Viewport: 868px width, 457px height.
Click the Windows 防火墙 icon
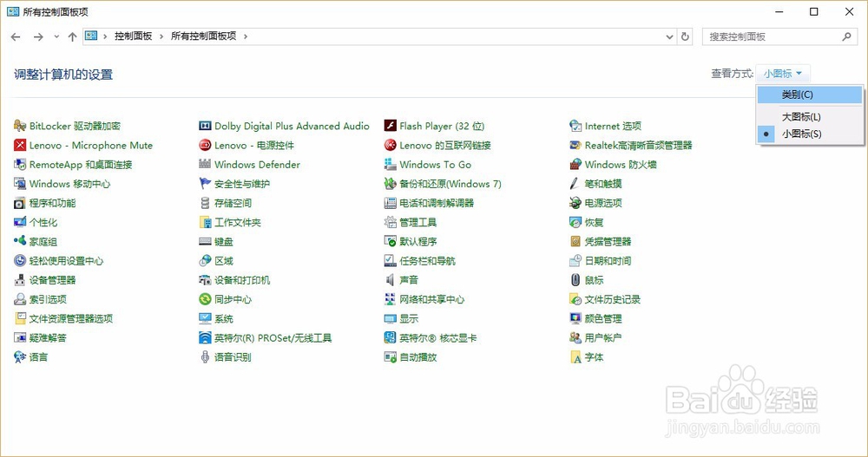tap(575, 165)
